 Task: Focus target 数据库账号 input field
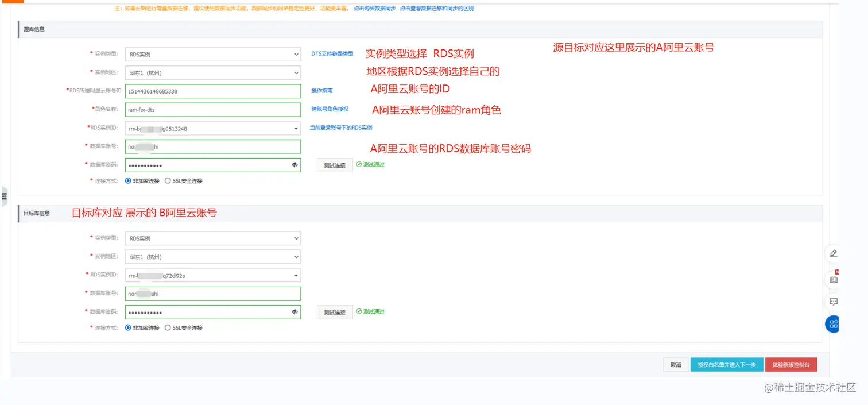tap(212, 294)
